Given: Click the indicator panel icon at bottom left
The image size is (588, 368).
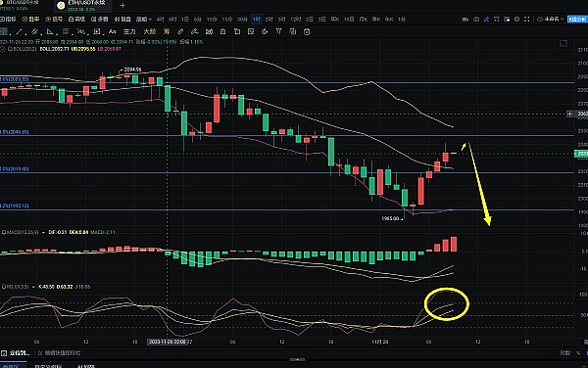Looking at the screenshot, I should click(4, 352).
